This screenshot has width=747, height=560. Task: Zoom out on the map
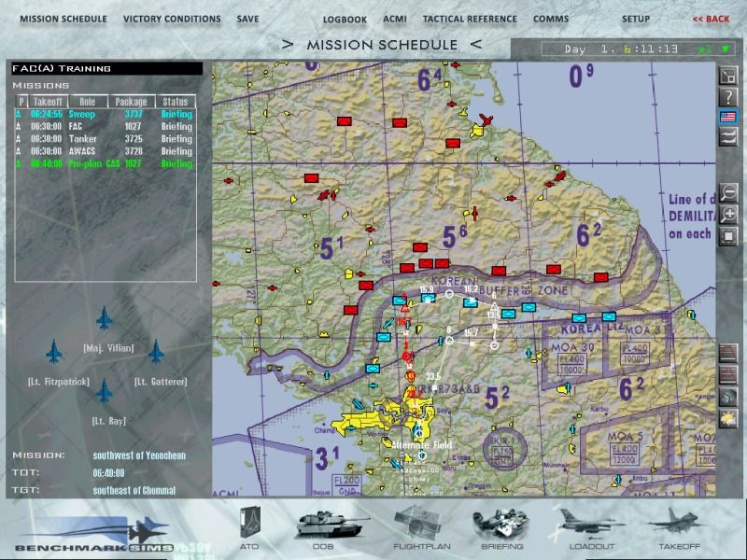pyautogui.click(x=728, y=193)
